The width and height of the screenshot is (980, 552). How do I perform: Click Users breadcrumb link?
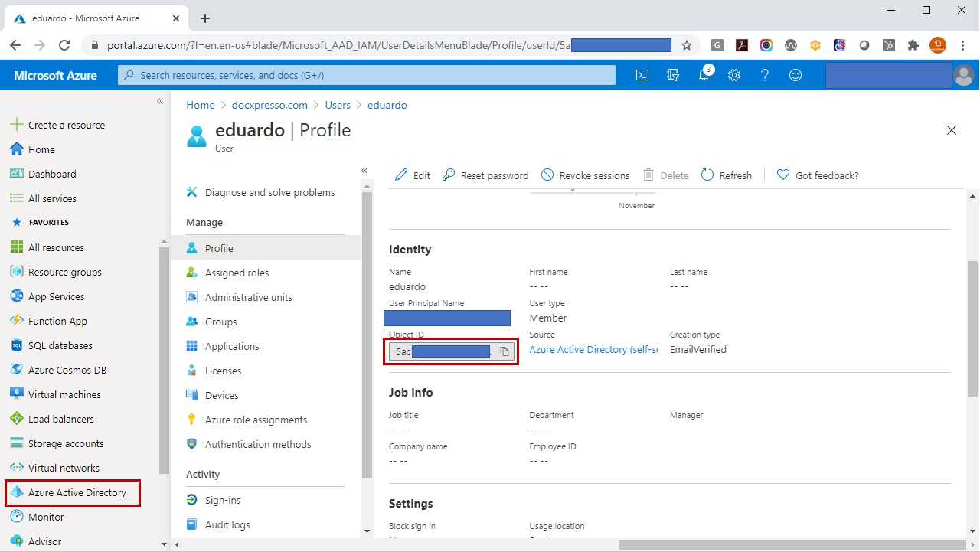[338, 105]
